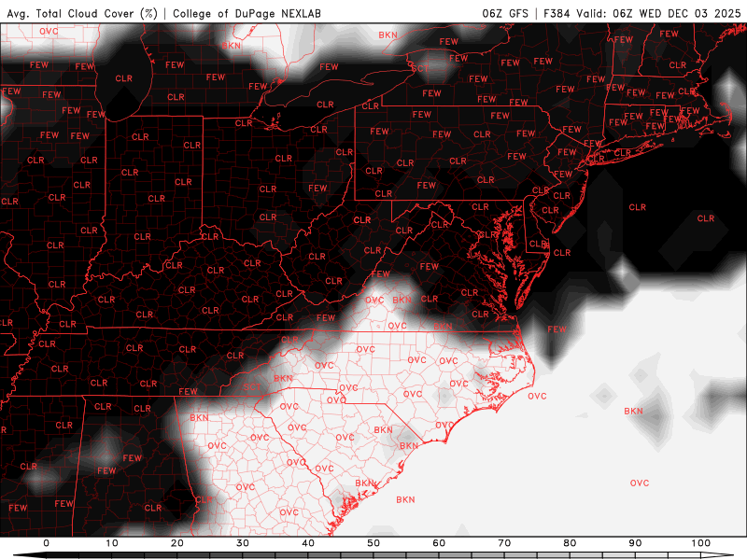Click the colorbar label "90"

coord(635,543)
